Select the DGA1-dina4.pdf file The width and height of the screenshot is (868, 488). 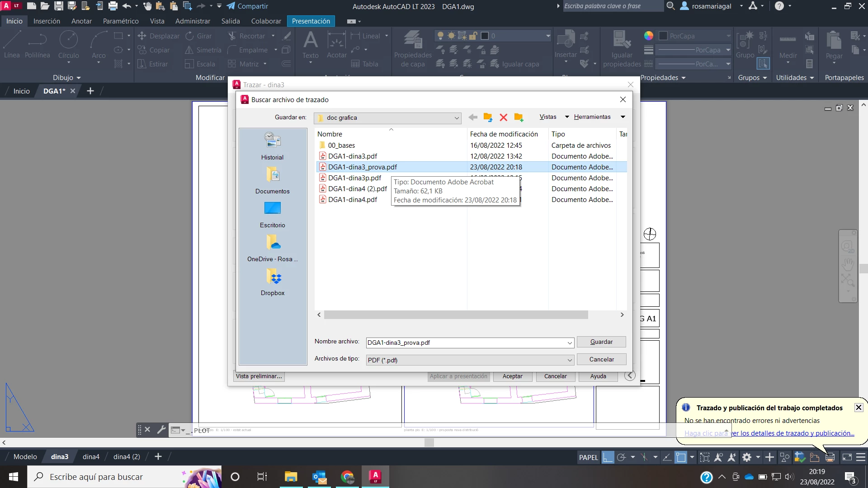(352, 200)
